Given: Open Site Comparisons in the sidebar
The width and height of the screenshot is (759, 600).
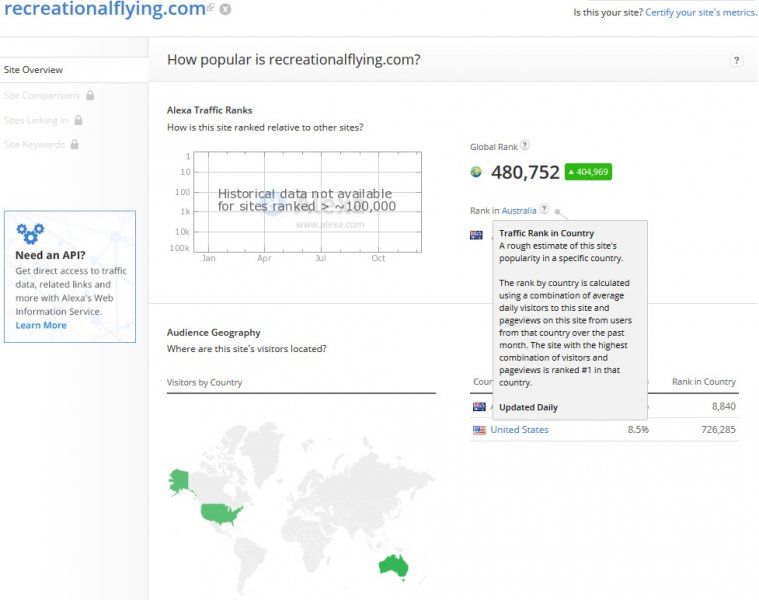Looking at the screenshot, I should click(x=42, y=95).
